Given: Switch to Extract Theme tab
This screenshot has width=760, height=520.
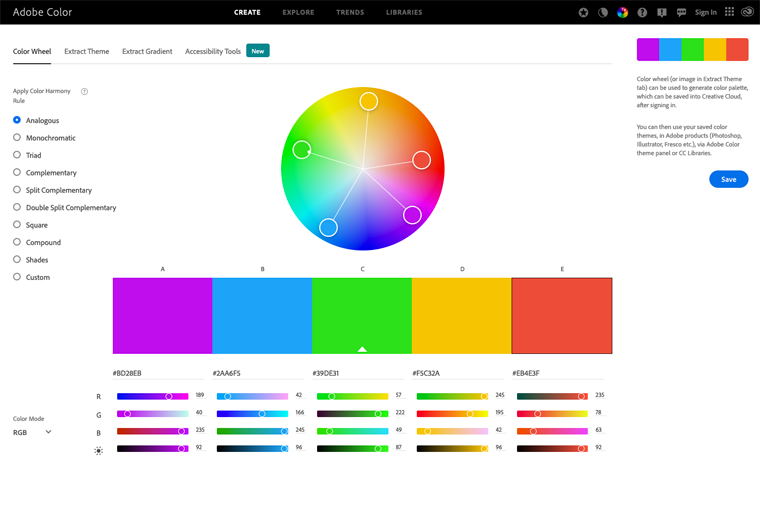Looking at the screenshot, I should (x=87, y=51).
